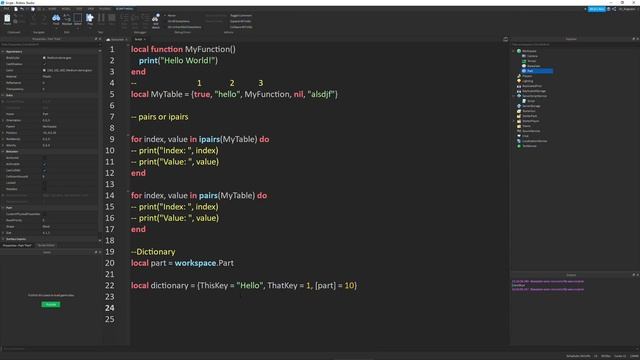Collapse the Appearance property section
The image size is (640, 360).
(3, 52)
